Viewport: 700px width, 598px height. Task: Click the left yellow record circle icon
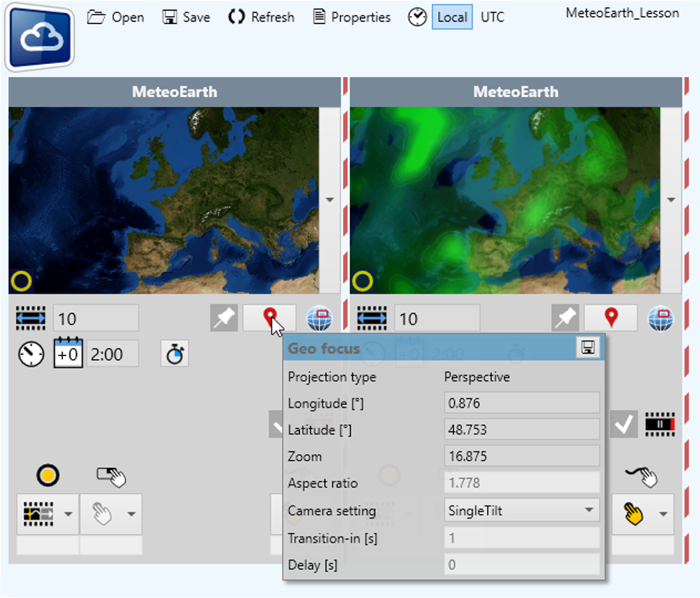point(48,475)
